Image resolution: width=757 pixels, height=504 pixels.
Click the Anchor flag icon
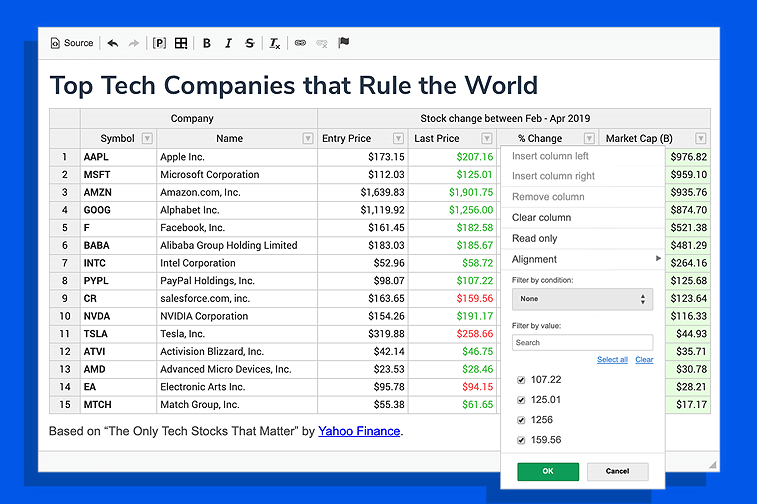pos(343,43)
